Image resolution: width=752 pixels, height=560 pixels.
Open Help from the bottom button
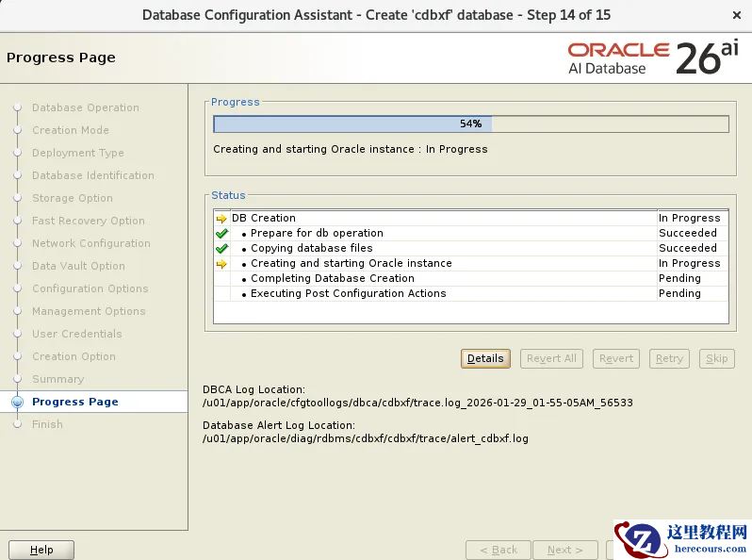[41, 550]
